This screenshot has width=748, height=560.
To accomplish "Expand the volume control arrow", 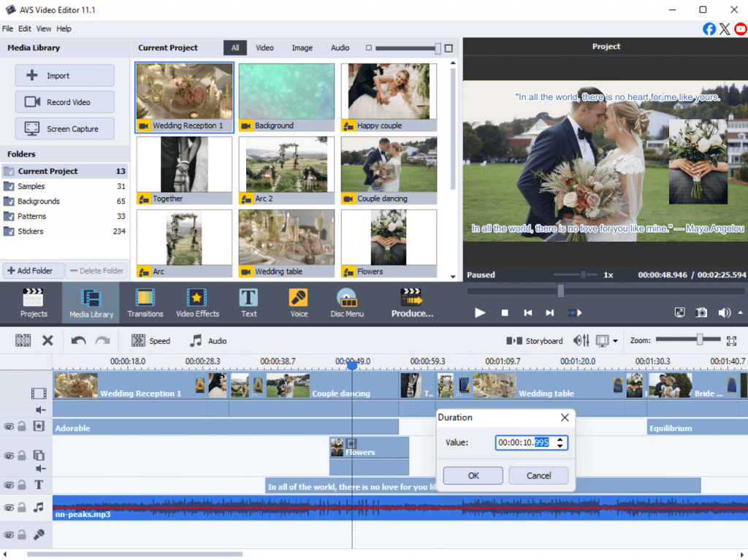I will (x=741, y=312).
